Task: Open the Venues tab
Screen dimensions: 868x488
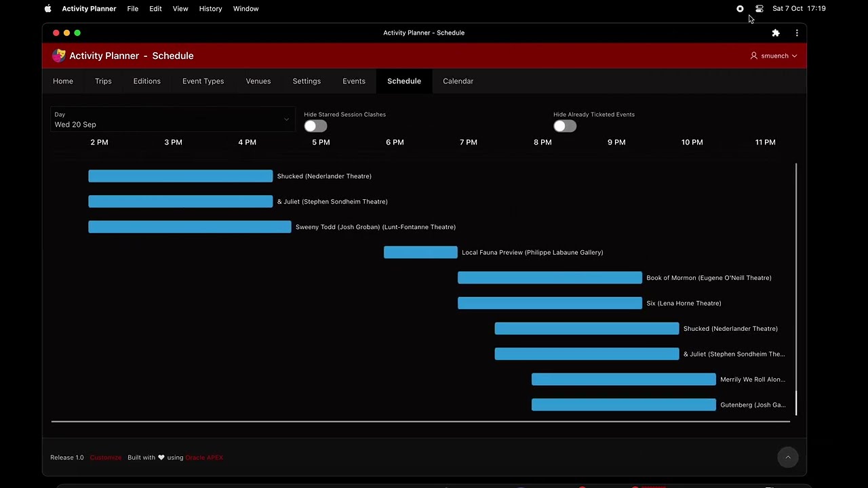Action: [258, 81]
